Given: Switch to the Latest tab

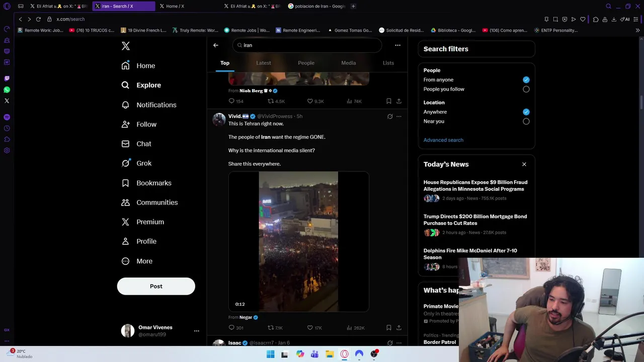Looking at the screenshot, I should [264, 63].
